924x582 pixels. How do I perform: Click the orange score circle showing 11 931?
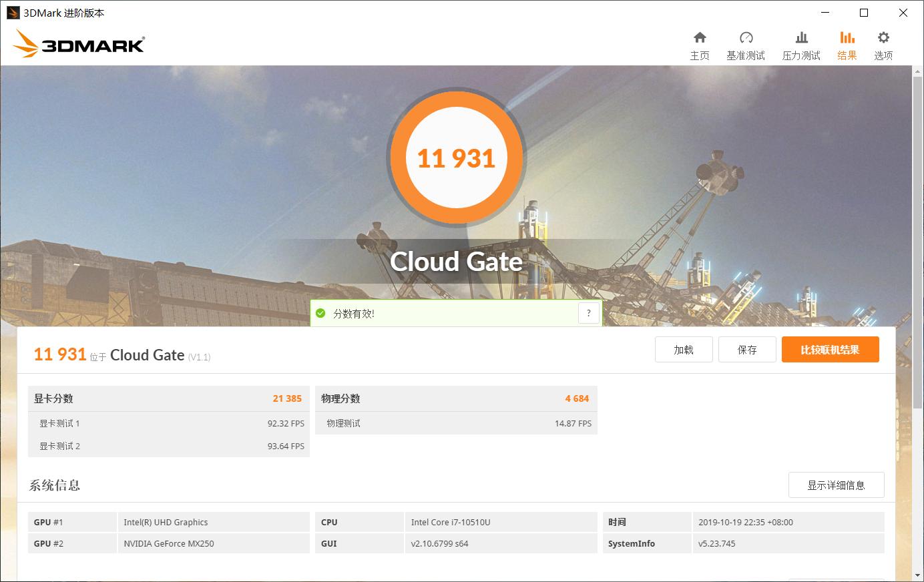click(457, 157)
